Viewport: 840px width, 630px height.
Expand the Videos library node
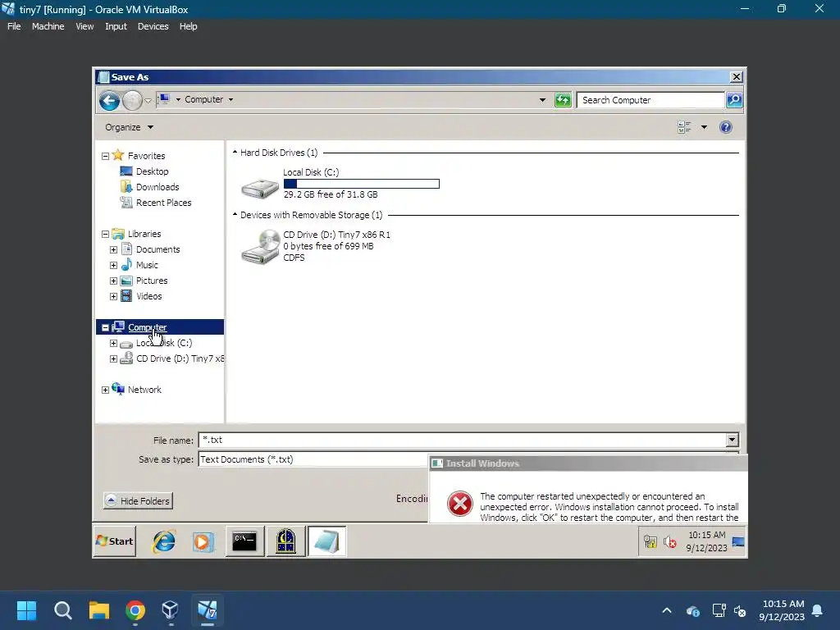113,296
